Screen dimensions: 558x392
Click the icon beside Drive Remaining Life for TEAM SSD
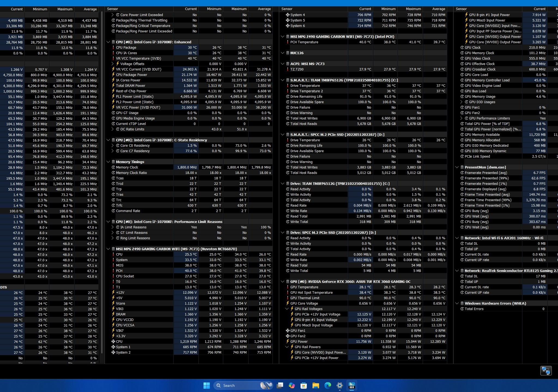(x=288, y=96)
